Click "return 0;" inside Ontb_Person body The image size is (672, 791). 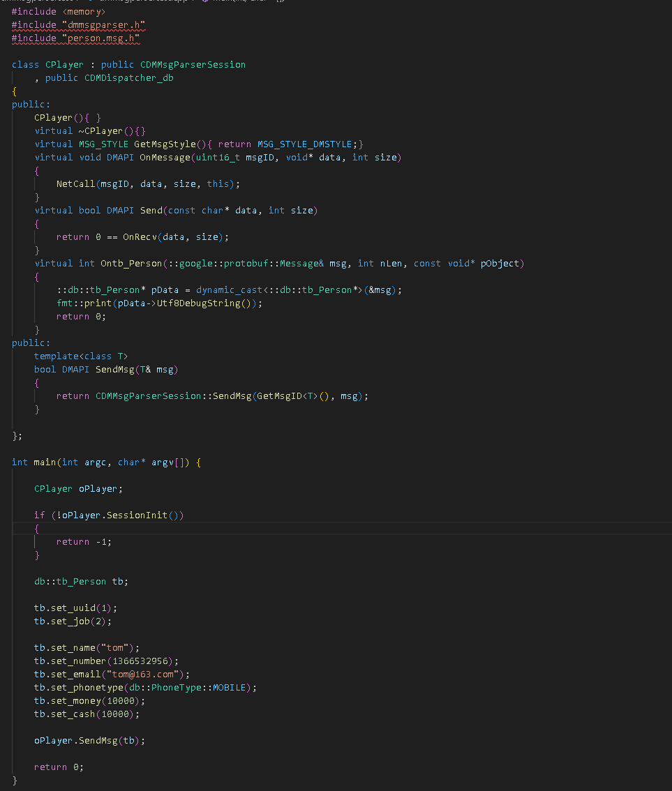[x=81, y=316]
